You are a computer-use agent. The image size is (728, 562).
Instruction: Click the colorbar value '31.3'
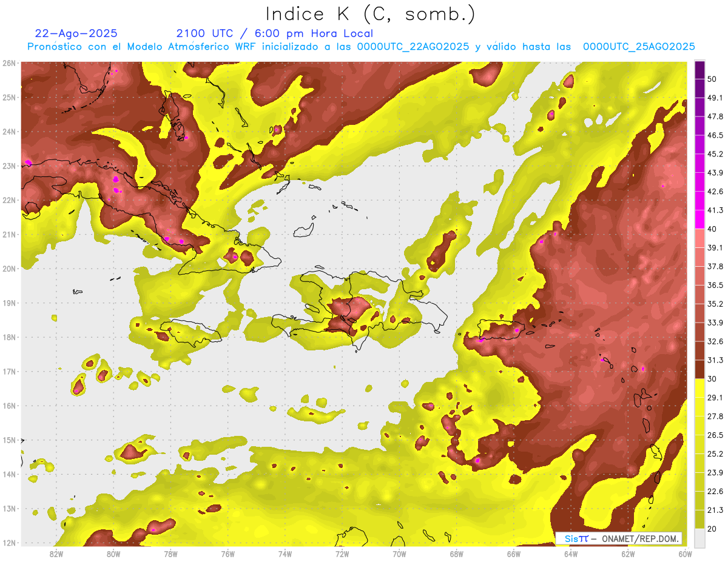tap(715, 360)
